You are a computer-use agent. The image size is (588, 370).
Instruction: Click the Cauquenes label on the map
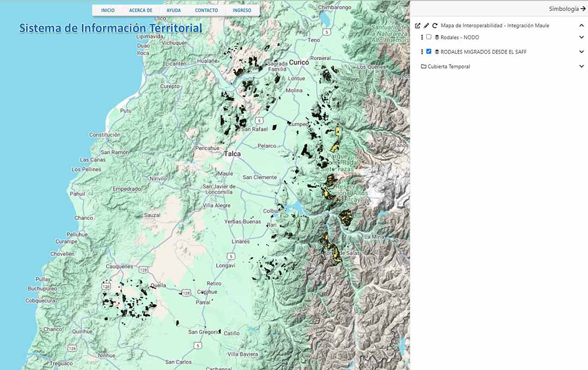[x=119, y=266]
